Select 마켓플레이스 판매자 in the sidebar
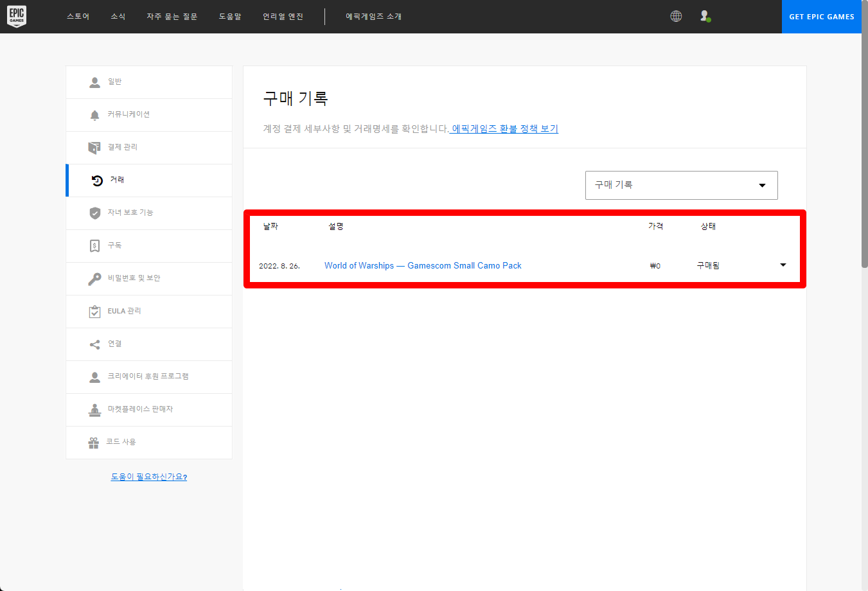This screenshot has width=868, height=591. pos(149,410)
